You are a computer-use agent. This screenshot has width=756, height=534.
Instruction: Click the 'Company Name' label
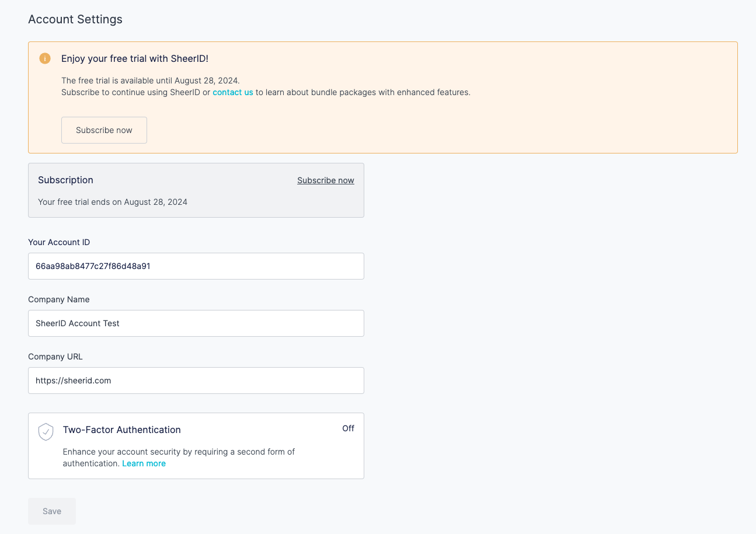tap(59, 299)
